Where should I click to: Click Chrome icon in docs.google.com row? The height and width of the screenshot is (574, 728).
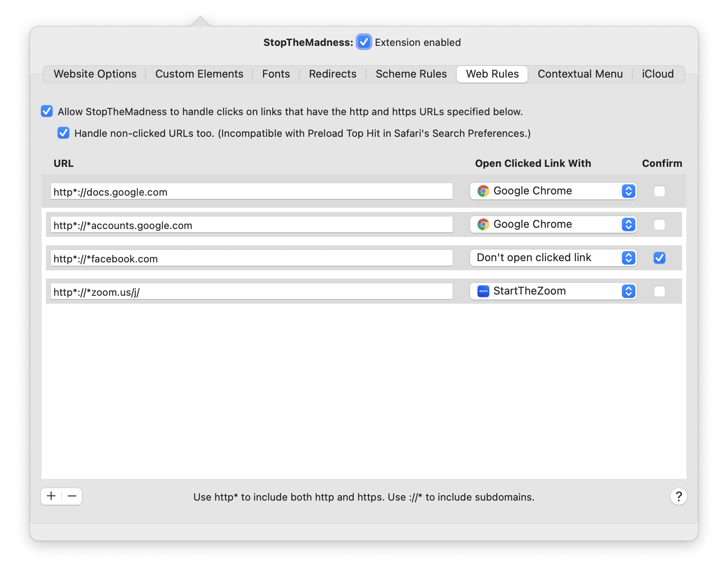483,191
